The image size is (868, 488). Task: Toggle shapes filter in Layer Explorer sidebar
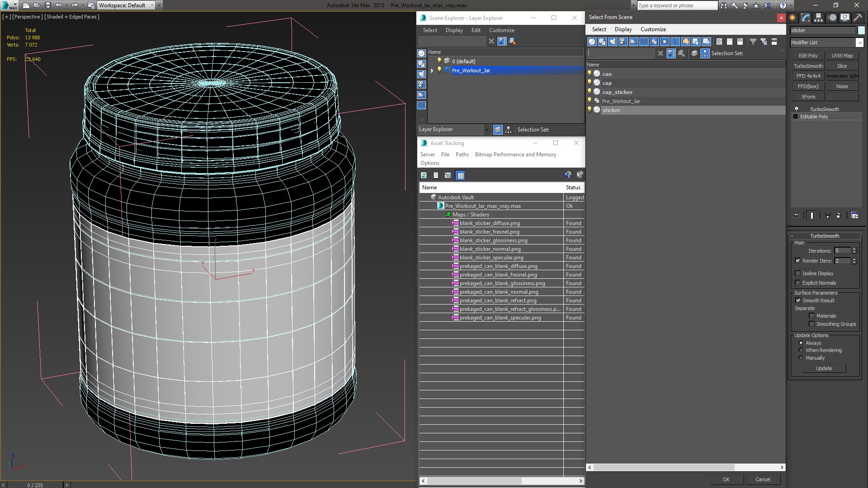(421, 64)
